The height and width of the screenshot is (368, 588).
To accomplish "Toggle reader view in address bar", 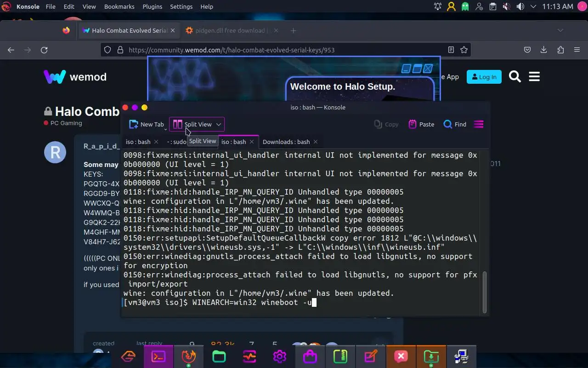I will click(451, 50).
